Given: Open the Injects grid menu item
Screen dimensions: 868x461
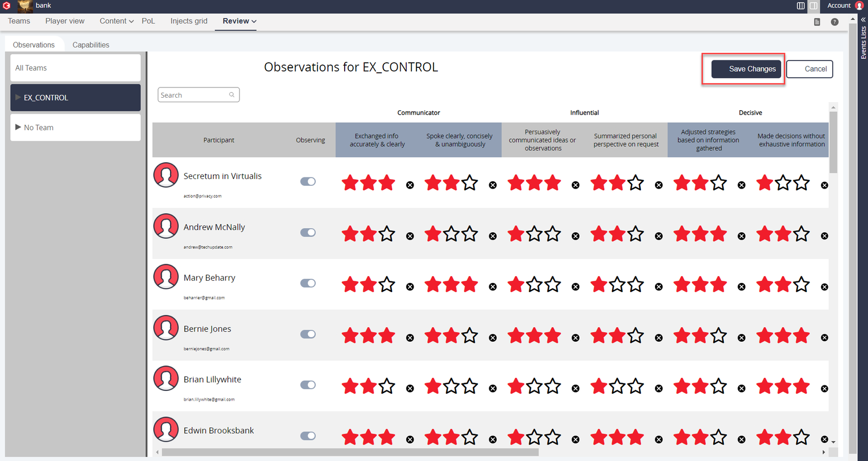Looking at the screenshot, I should [189, 21].
